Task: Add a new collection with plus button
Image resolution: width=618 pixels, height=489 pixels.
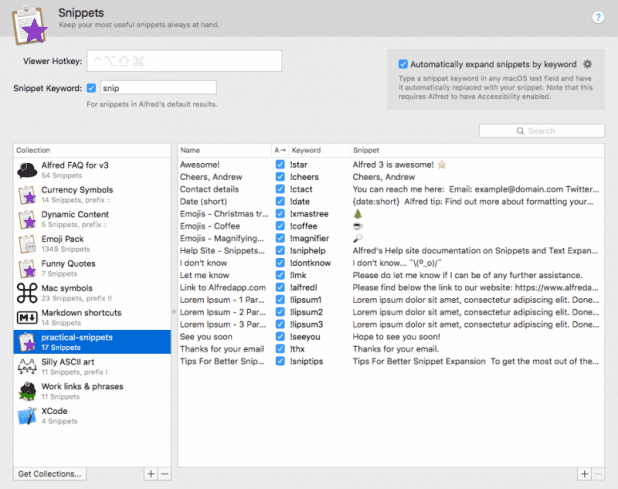Action: point(151,474)
